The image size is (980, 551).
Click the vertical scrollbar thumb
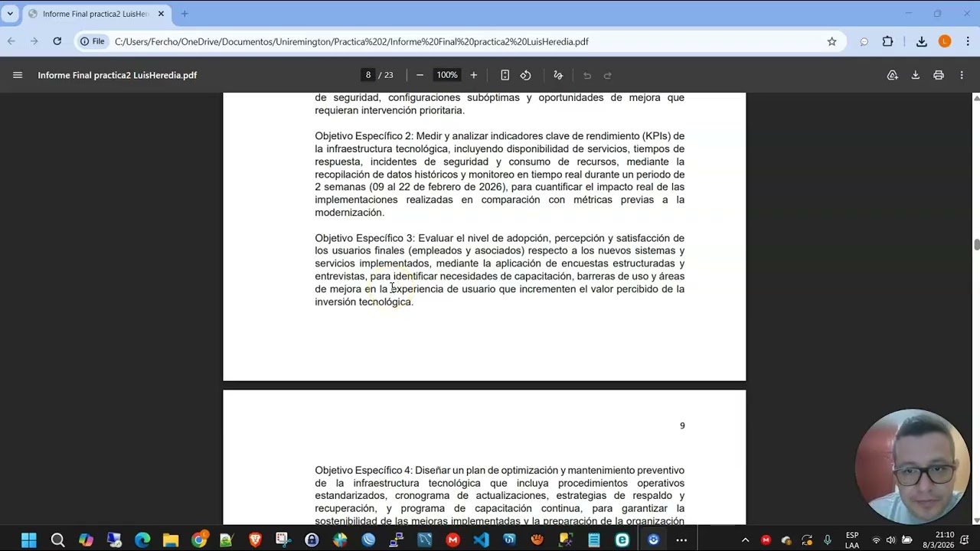click(976, 244)
